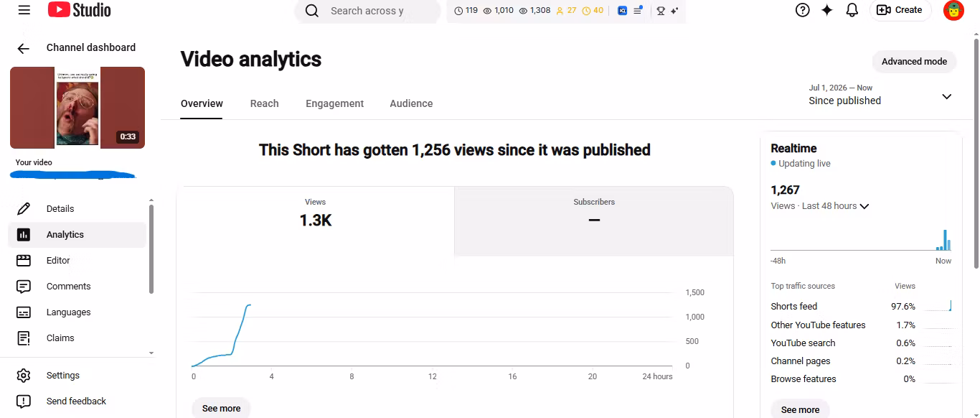Viewport: 980px width, 418px height.
Task: Open the hamburger navigation menu
Action: click(x=24, y=10)
